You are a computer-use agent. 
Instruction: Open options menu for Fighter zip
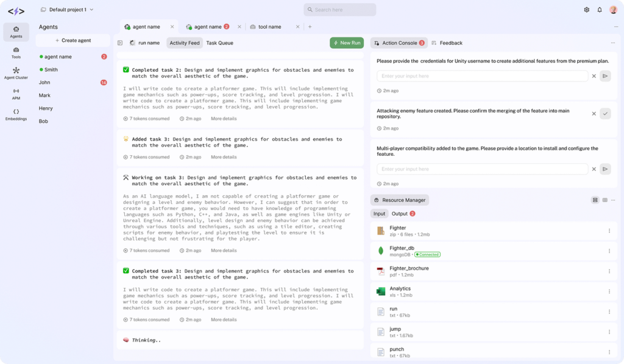click(609, 231)
